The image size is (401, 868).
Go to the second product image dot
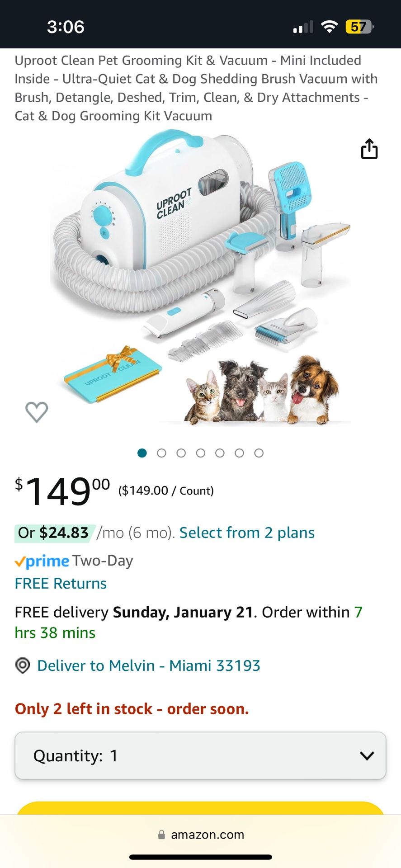pos(161,453)
